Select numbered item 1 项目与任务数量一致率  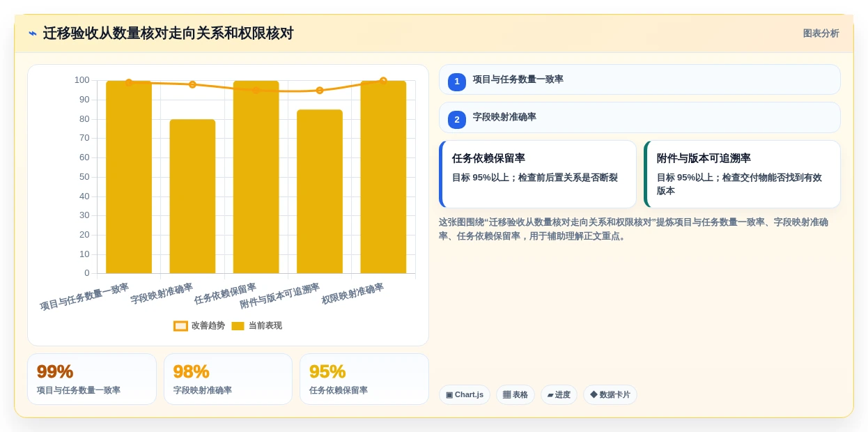point(640,79)
